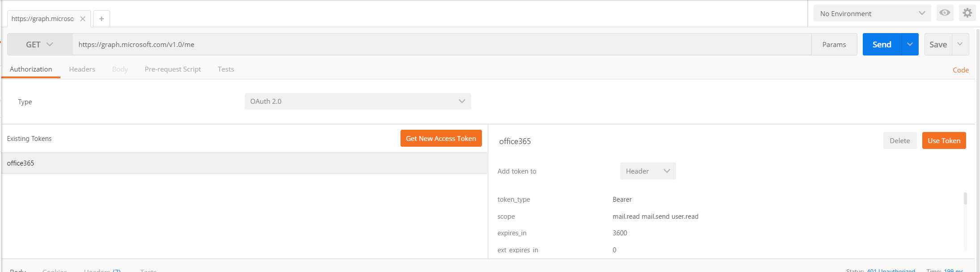
Task: Send the GET request
Action: pos(882,44)
